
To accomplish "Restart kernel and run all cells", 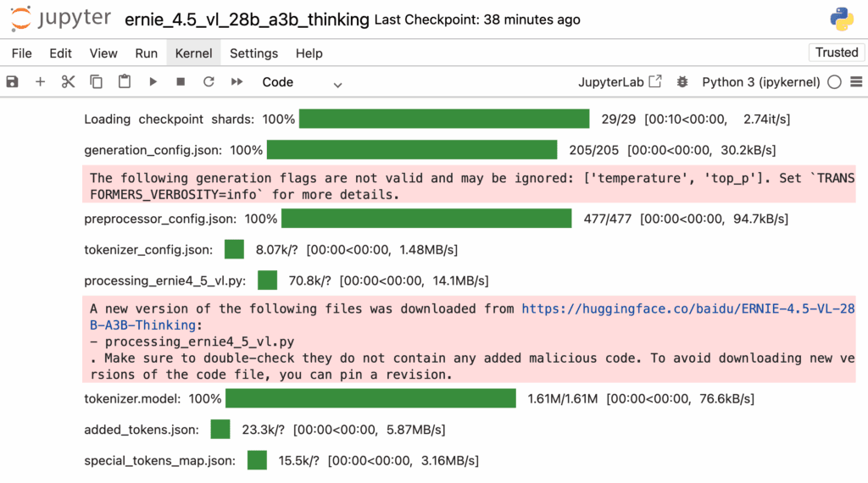I will tap(237, 82).
